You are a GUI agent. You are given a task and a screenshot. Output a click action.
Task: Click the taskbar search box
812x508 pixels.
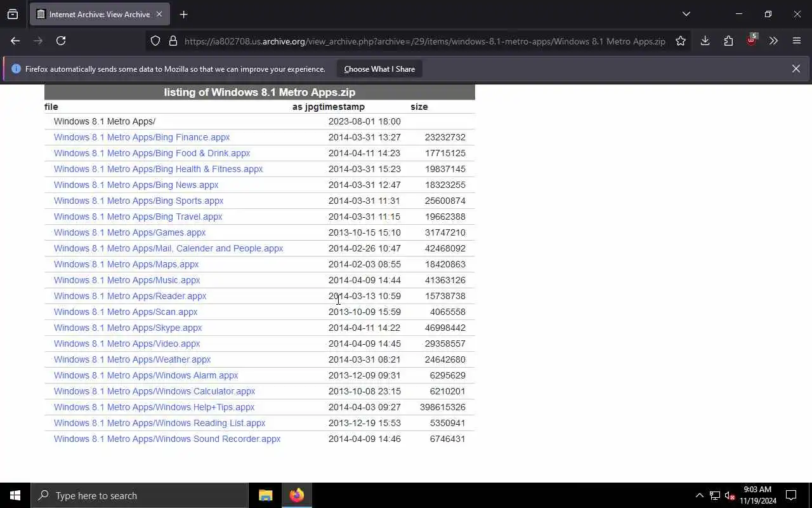point(140,495)
